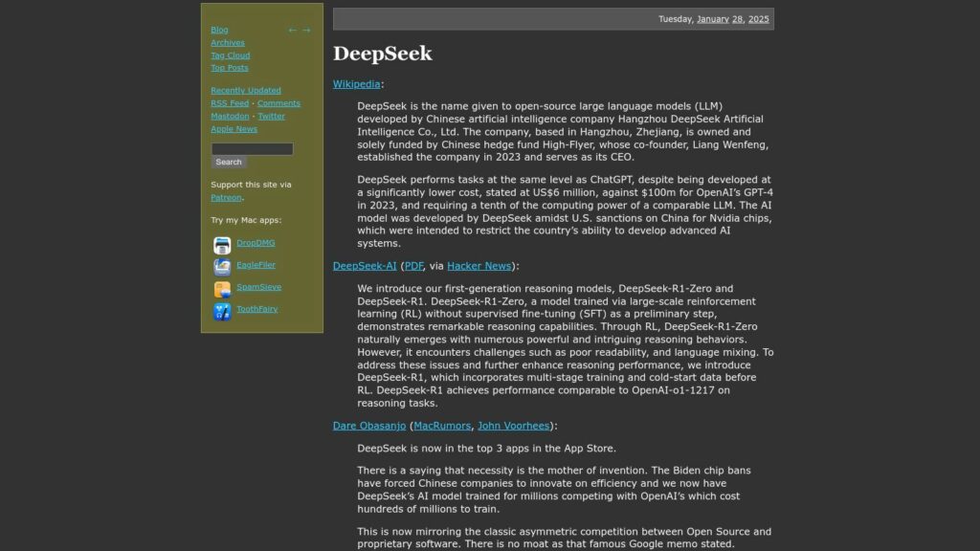Focus the sidebar search text field
The image size is (980, 551).
pyautogui.click(x=252, y=148)
